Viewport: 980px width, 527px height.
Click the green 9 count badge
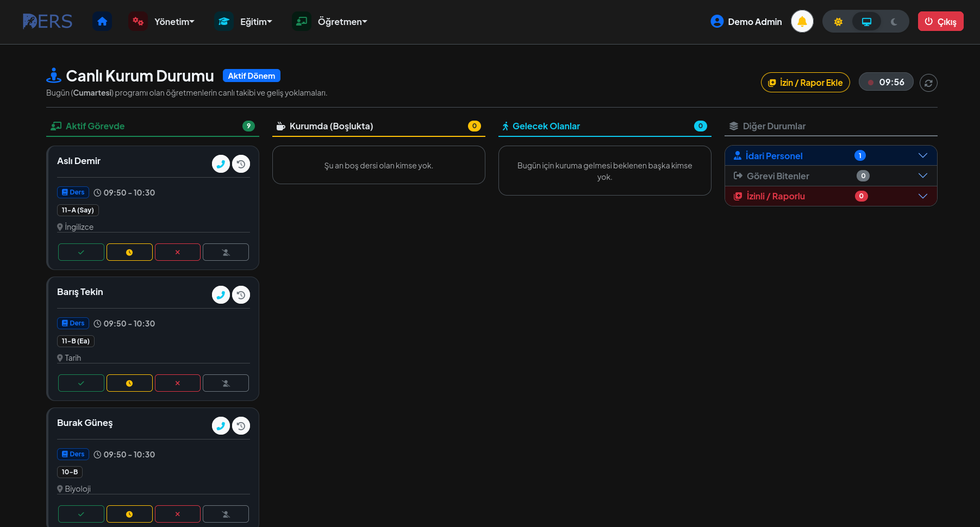[x=248, y=126]
